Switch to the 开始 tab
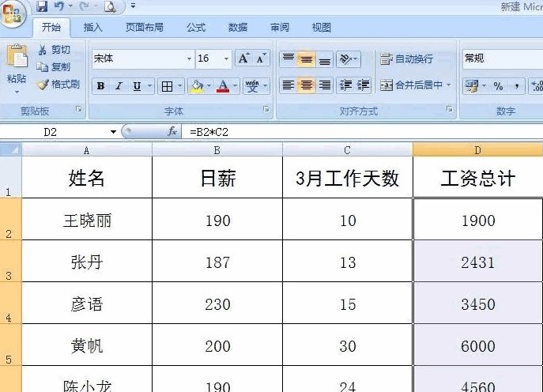Image resolution: width=543 pixels, height=392 pixels. point(51,27)
